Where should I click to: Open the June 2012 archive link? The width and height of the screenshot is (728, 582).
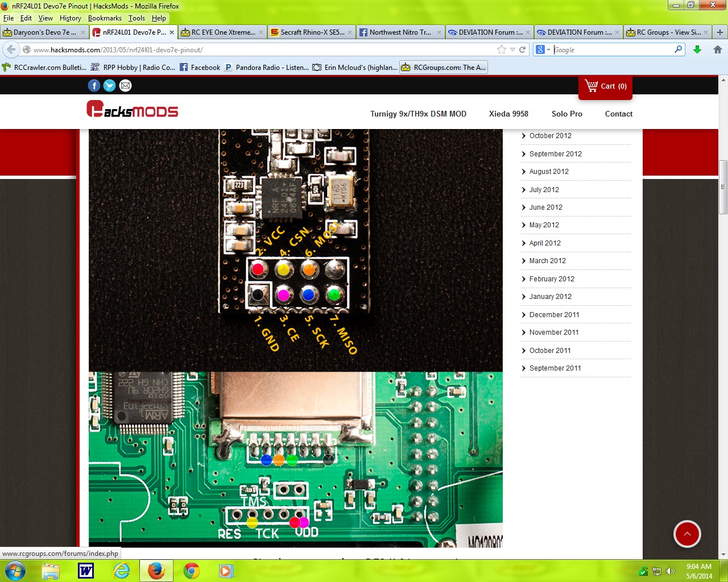pos(545,207)
